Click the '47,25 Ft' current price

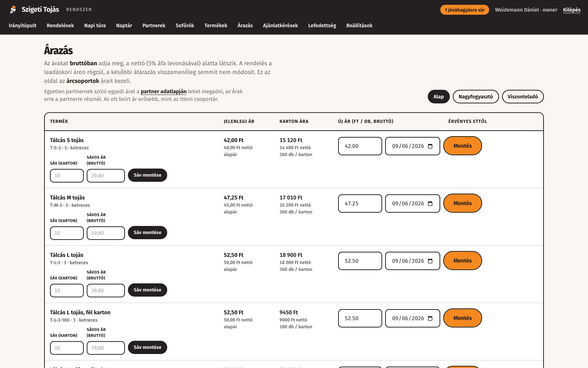click(233, 197)
